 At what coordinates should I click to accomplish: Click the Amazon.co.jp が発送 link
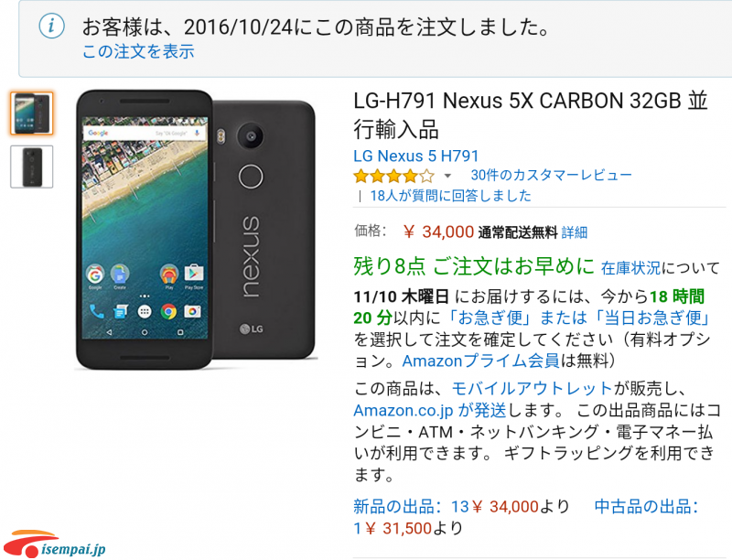[x=430, y=410]
